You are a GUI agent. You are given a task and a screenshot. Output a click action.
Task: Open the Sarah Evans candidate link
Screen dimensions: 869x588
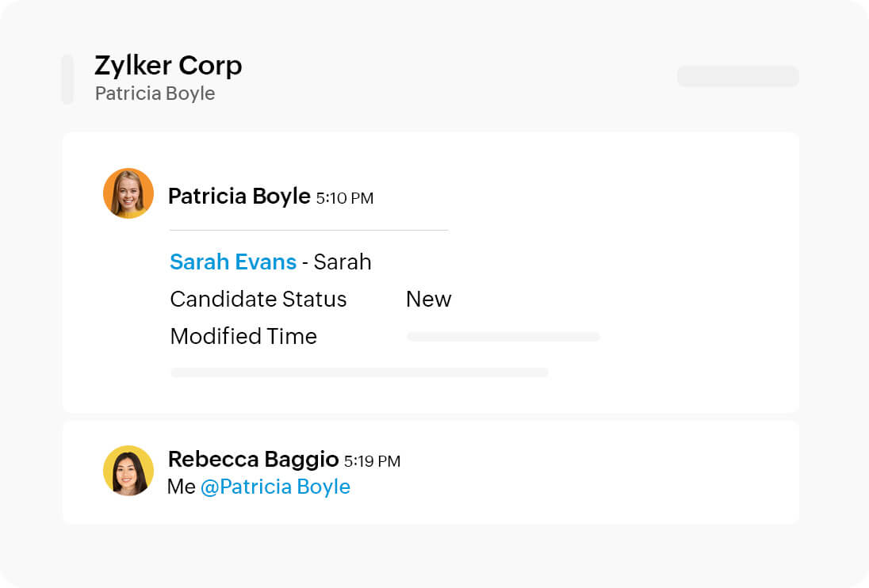pos(233,262)
